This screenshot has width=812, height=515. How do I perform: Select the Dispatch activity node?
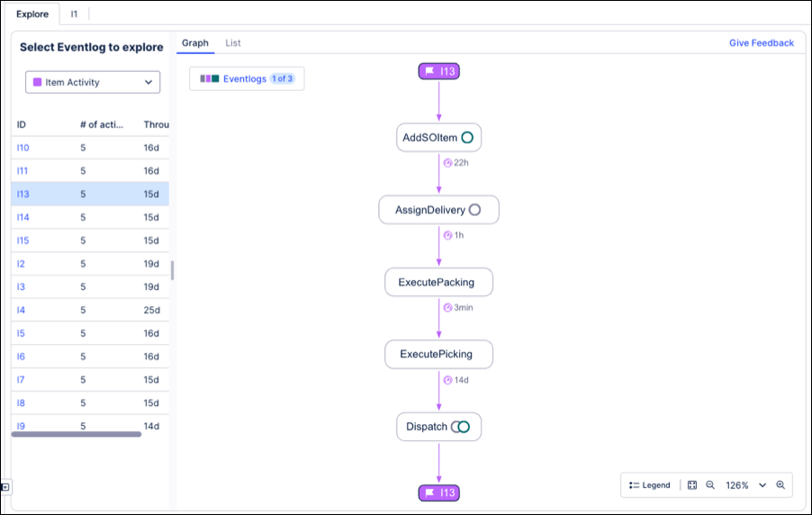pos(438,427)
